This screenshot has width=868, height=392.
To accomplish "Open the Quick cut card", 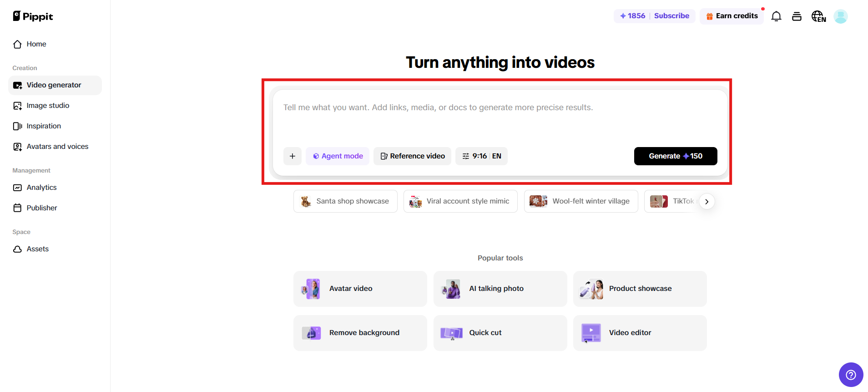I will (x=500, y=333).
